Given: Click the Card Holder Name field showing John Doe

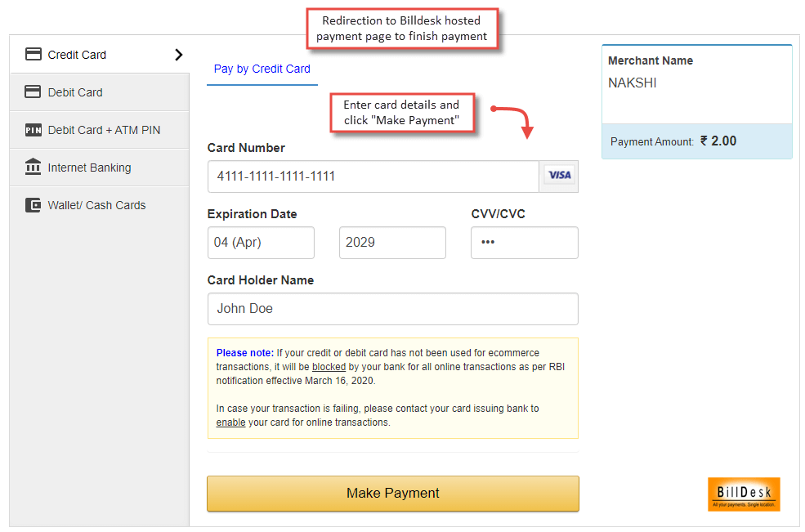Looking at the screenshot, I should [x=392, y=308].
